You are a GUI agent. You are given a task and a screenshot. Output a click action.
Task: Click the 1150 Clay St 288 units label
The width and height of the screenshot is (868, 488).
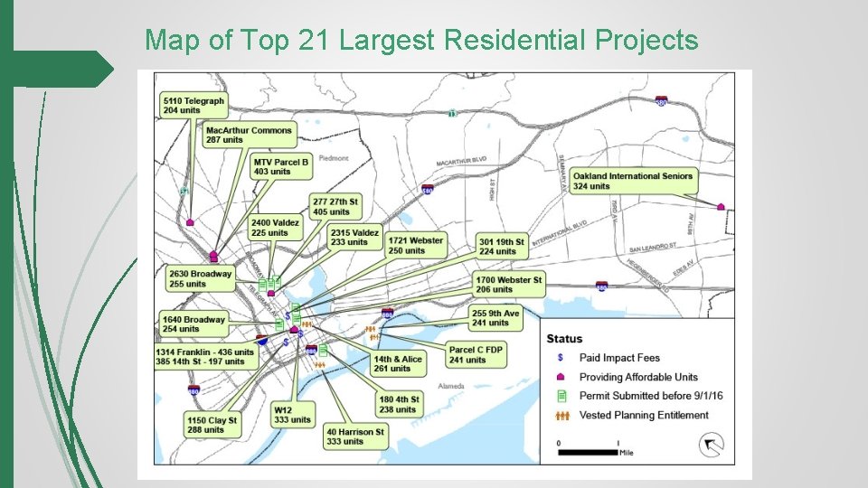click(x=212, y=425)
